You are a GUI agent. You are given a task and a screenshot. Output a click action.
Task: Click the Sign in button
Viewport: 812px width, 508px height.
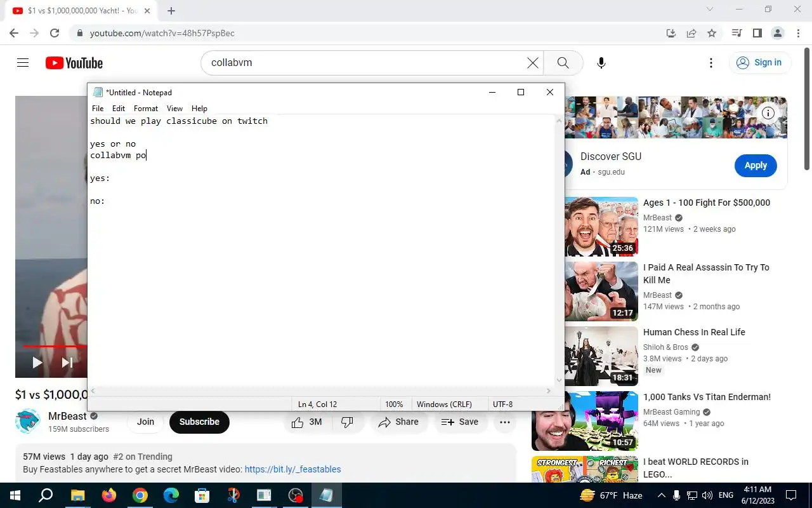759,62
